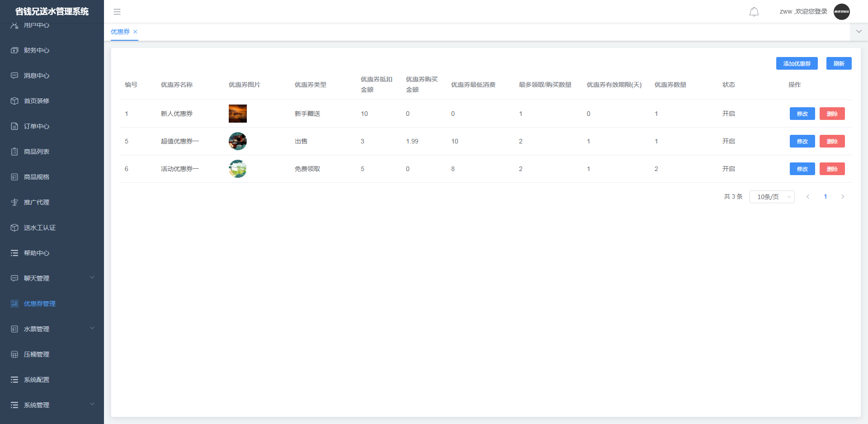Open 商品列表 in the sidebar menu

coord(37,152)
